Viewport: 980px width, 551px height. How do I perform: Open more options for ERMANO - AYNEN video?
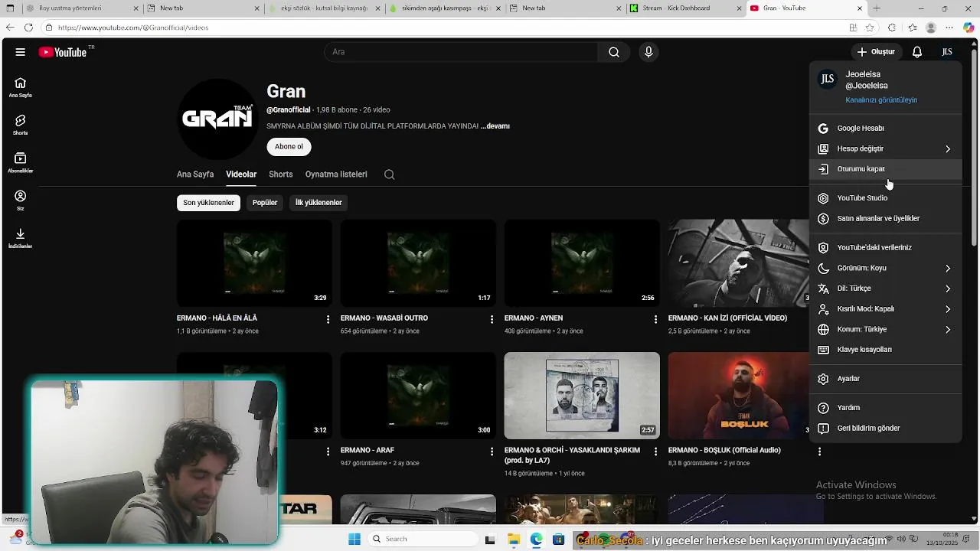click(x=656, y=319)
